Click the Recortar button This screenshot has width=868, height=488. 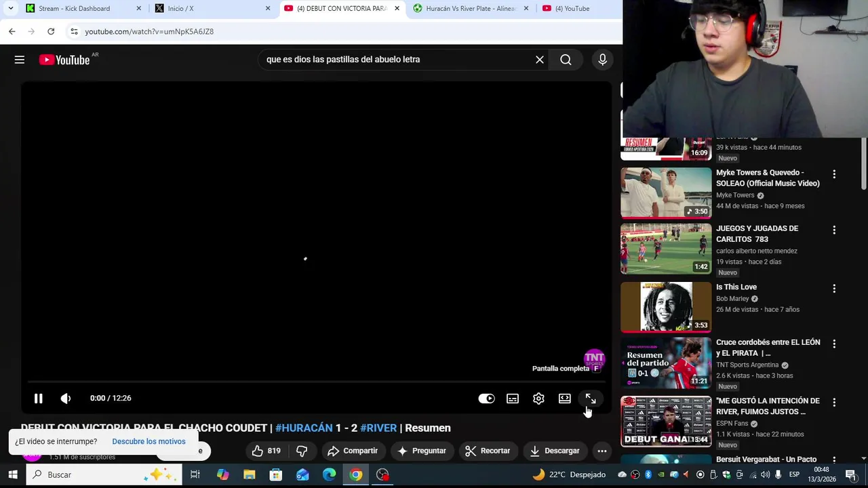(488, 451)
